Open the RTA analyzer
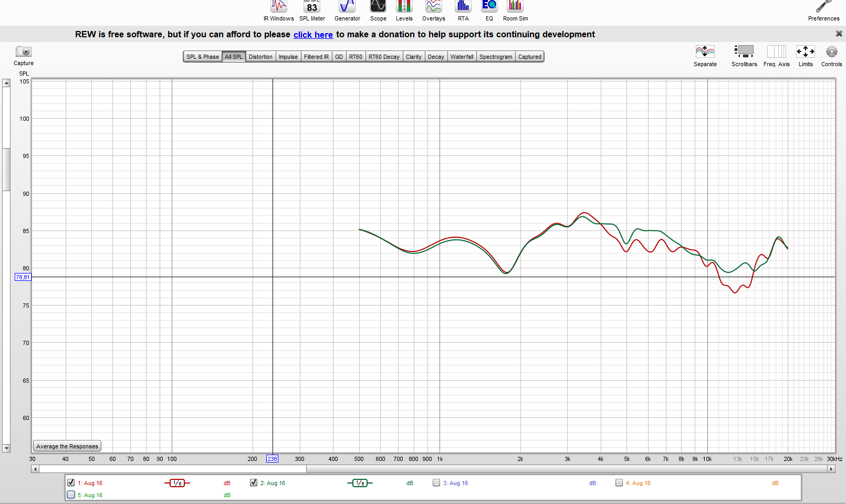The image size is (846, 504). tap(463, 10)
